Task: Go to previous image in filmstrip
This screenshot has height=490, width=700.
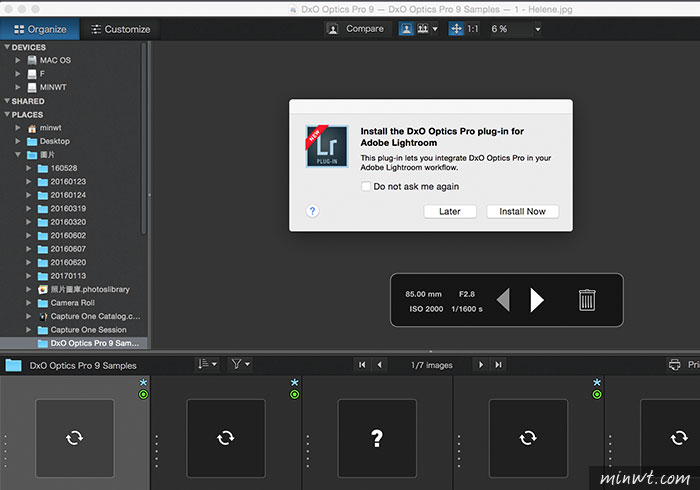Action: click(379, 365)
